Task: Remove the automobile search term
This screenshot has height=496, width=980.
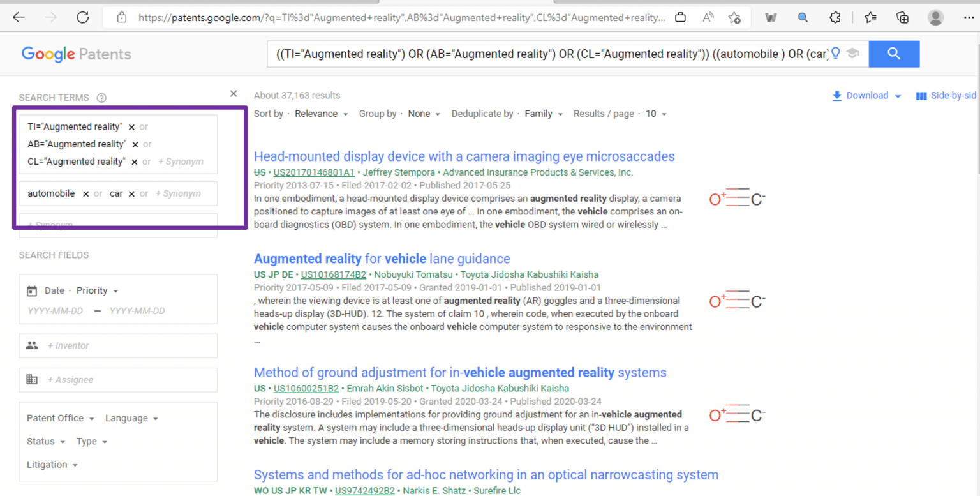Action: coord(85,193)
